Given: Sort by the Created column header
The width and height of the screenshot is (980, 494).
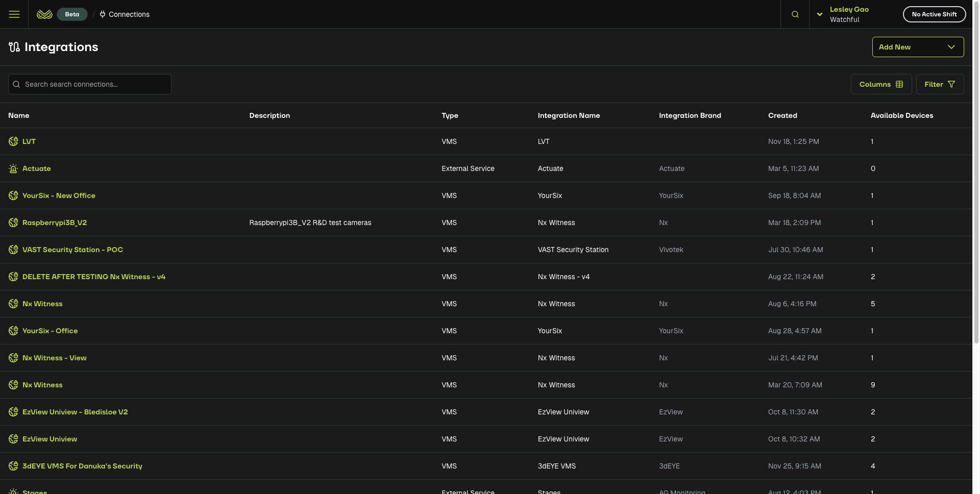Looking at the screenshot, I should point(782,115).
